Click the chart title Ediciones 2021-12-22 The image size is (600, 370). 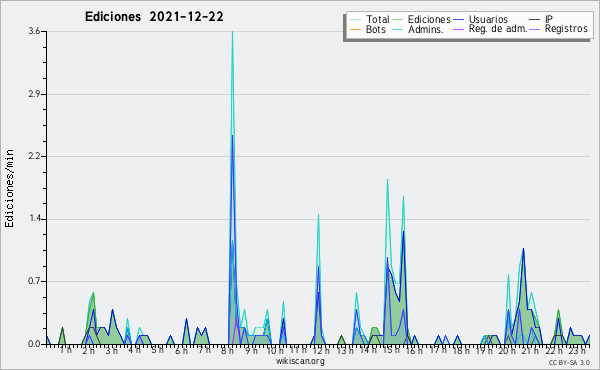(x=154, y=17)
